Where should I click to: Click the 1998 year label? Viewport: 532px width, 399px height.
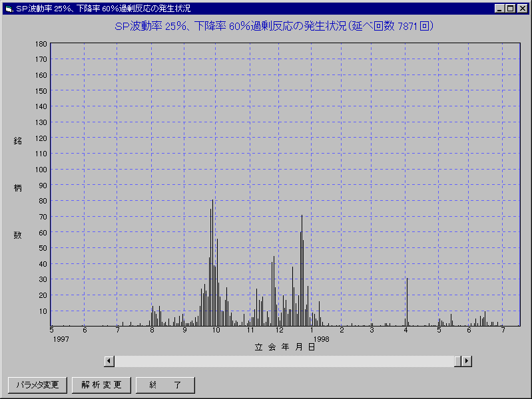pyautogui.click(x=321, y=338)
